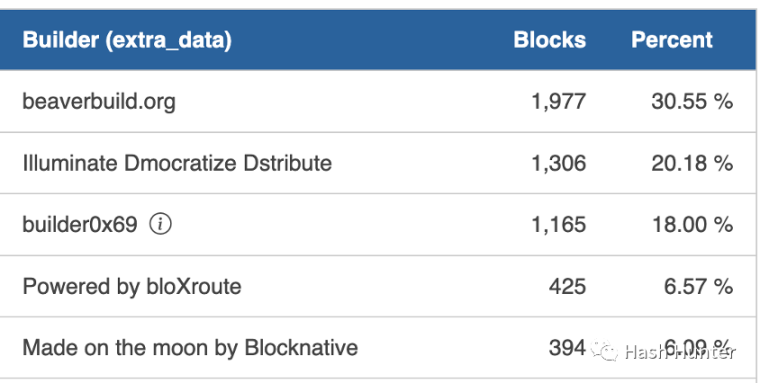This screenshot has width=760, height=383.
Task: Open the Powered by bloXroute entry
Action: click(x=132, y=287)
